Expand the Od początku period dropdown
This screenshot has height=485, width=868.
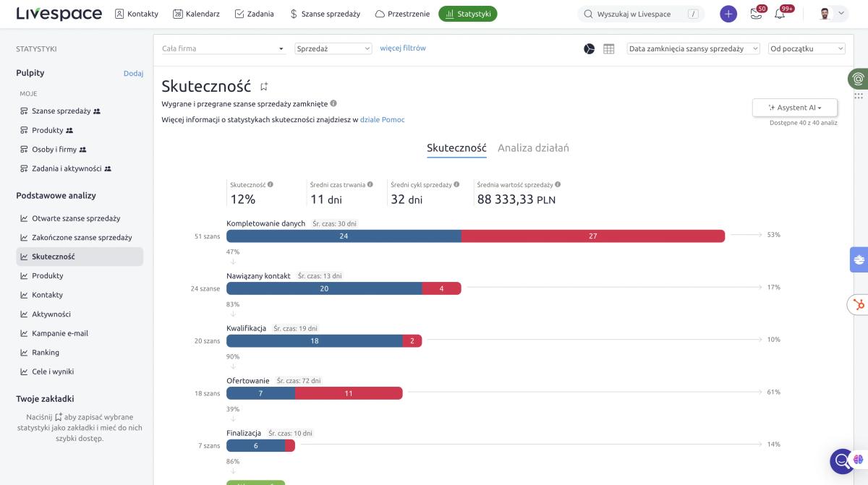click(x=807, y=48)
